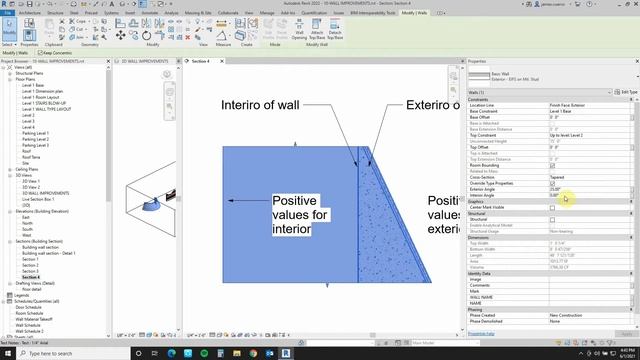Switch to the Section 4 view tab

[201, 61]
